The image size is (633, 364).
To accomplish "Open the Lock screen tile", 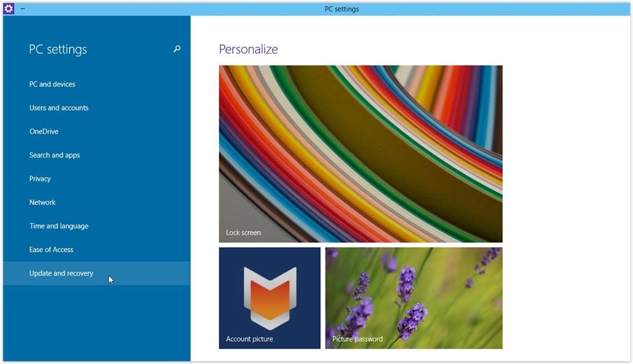I will [x=360, y=154].
